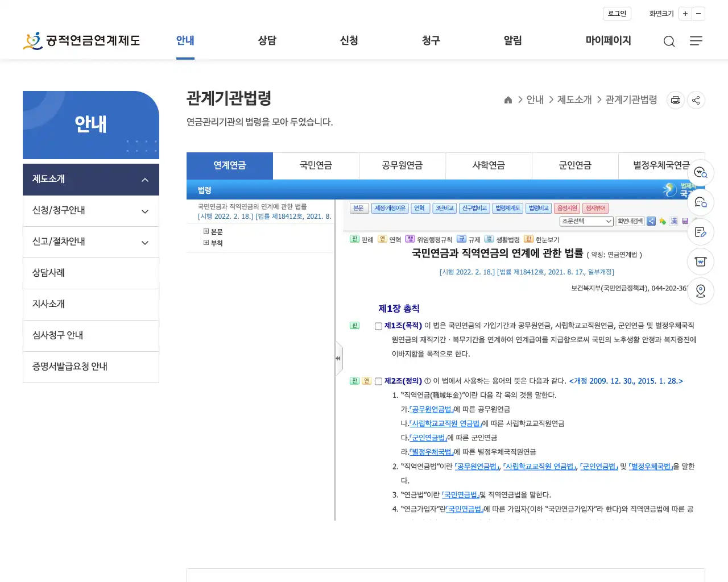
Task: Print the 관계기관법령 page
Action: 675,100
